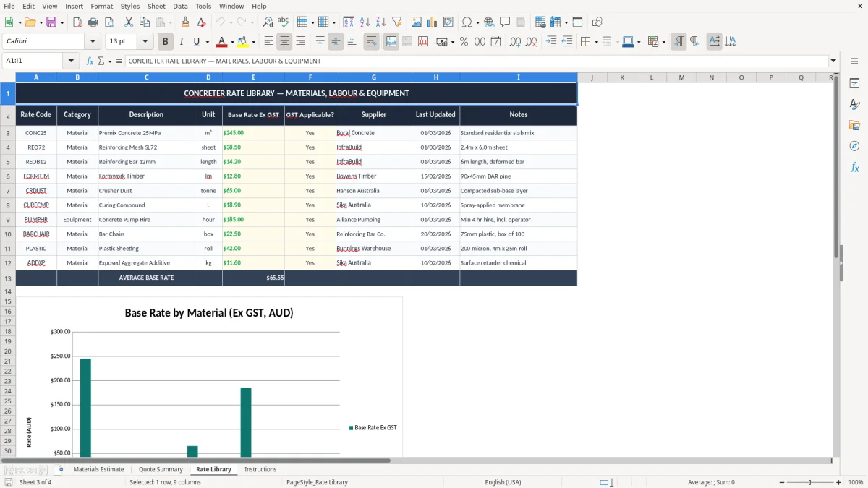The image size is (868, 488).
Task: Click the Insert Image icon
Action: pos(417,22)
